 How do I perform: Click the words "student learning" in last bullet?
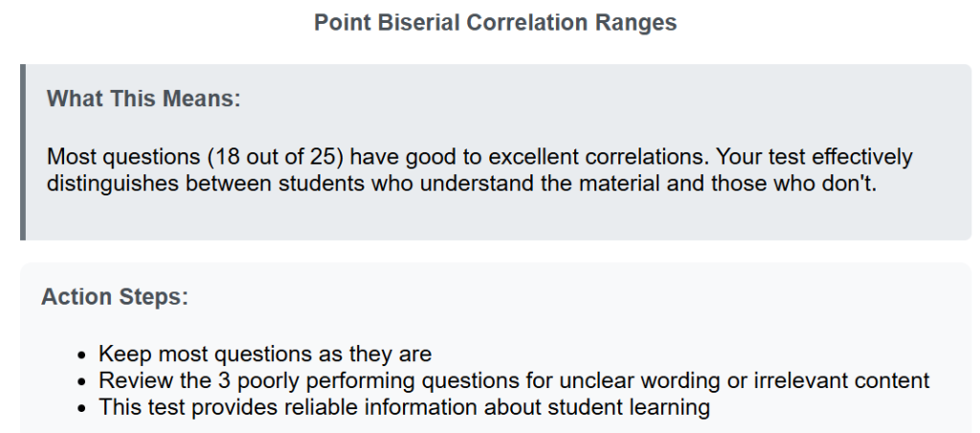[x=629, y=407]
